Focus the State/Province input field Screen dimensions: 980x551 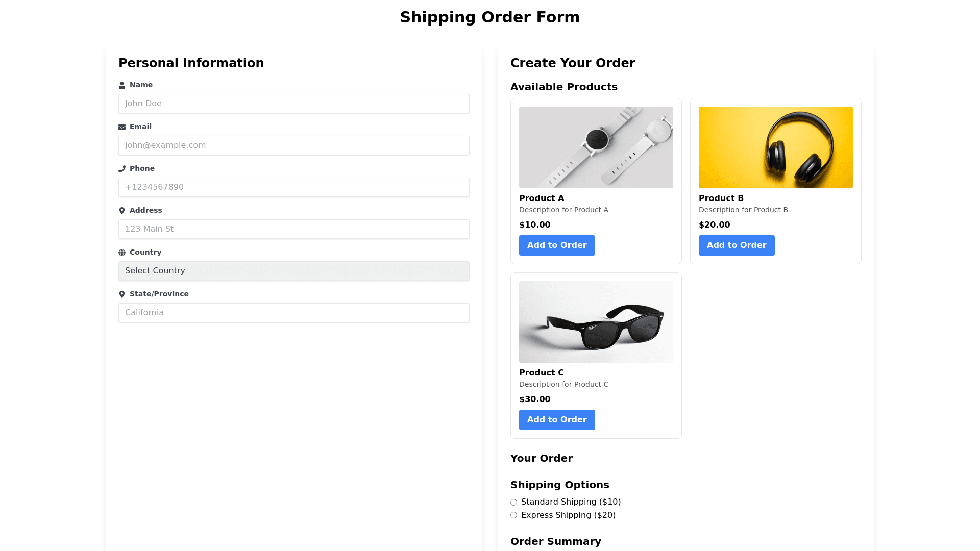point(294,313)
